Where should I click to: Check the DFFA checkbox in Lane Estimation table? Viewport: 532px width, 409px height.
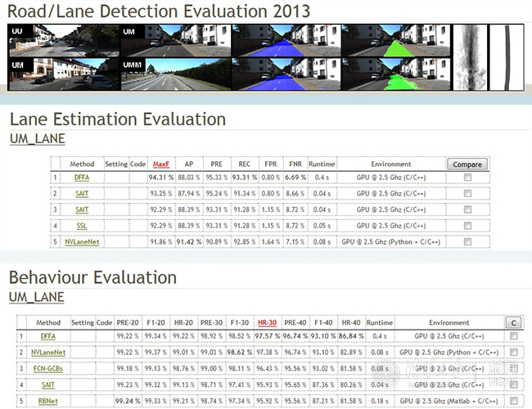pos(467,178)
